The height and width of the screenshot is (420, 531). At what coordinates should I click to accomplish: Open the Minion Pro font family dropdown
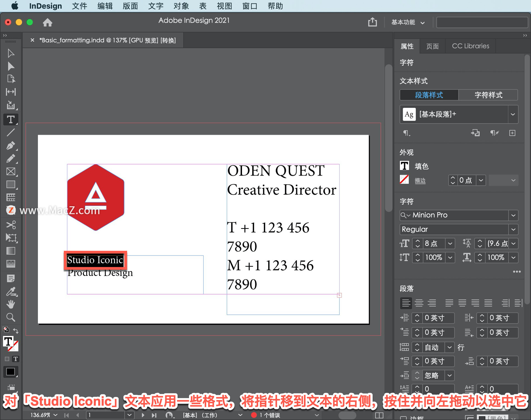click(x=514, y=215)
